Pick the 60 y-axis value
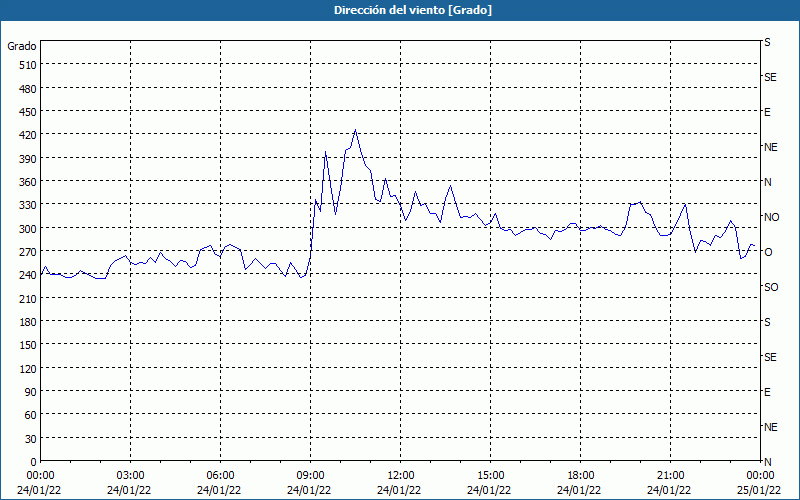800x500 pixels. (31, 415)
